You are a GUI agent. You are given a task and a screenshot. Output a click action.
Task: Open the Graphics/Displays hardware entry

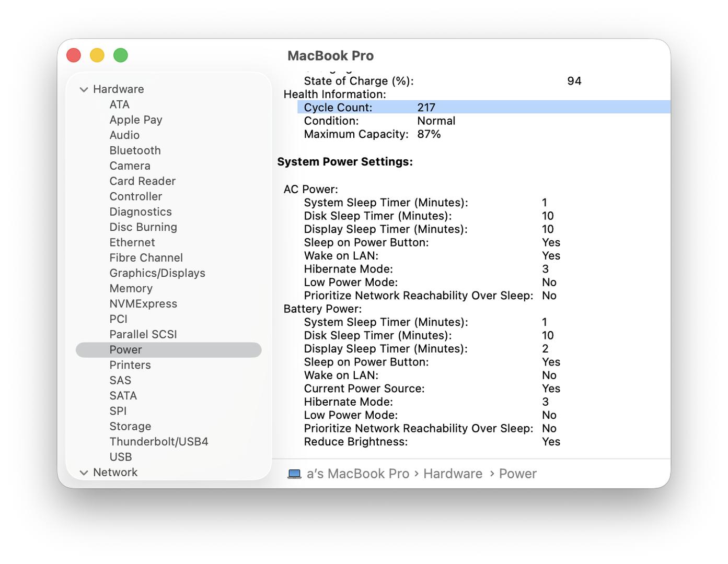[x=157, y=273]
